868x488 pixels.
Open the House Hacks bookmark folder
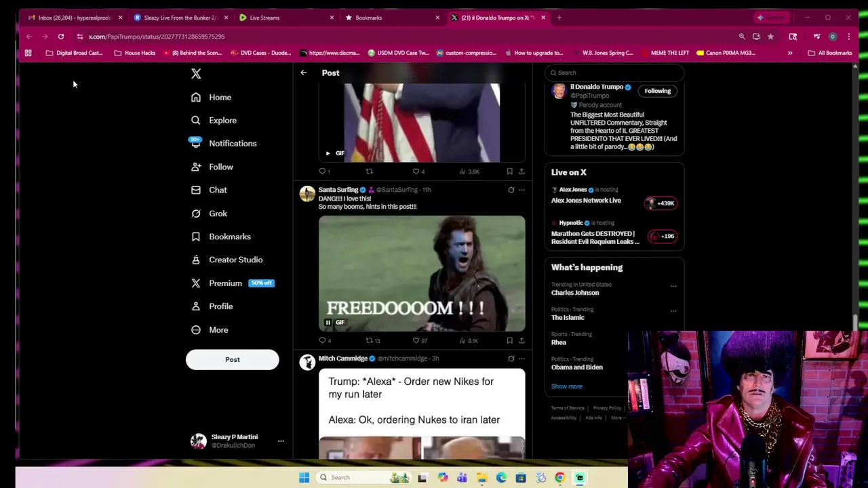pos(134,53)
